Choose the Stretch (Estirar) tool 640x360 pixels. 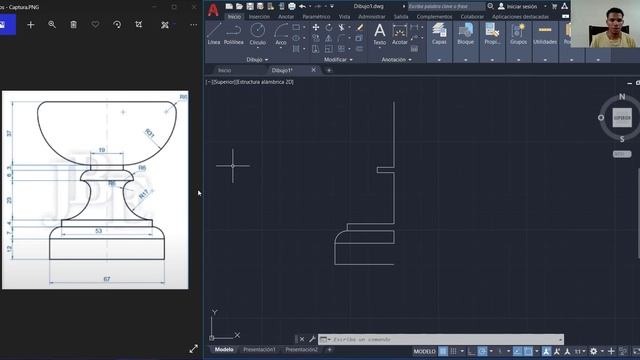316,49
